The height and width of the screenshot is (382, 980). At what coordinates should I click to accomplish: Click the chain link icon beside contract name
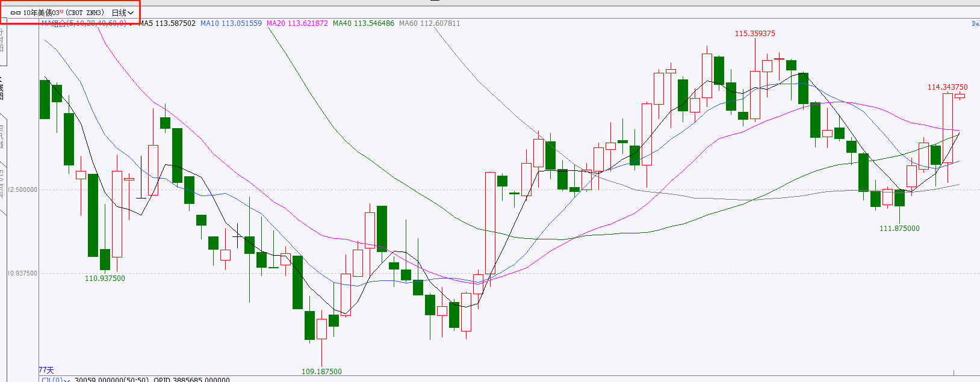point(16,13)
